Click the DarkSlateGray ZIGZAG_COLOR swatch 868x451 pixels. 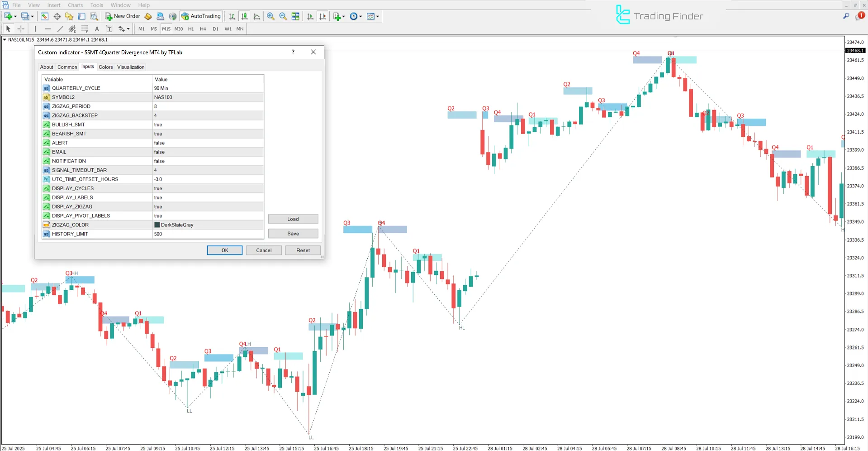[x=157, y=225]
